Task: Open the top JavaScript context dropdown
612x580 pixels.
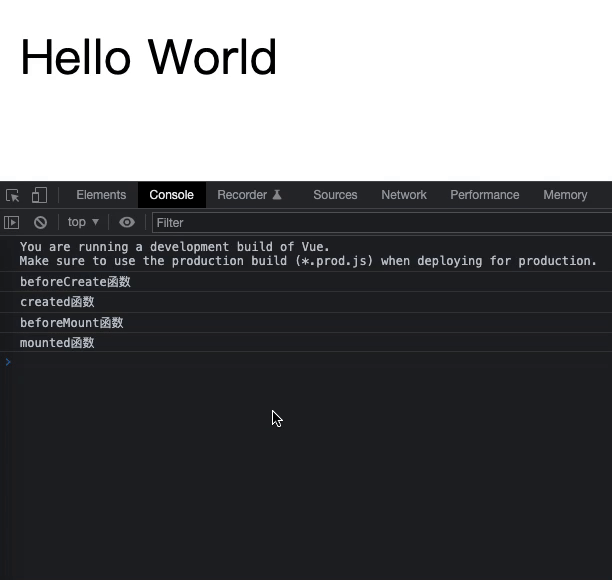Action: coord(83,222)
